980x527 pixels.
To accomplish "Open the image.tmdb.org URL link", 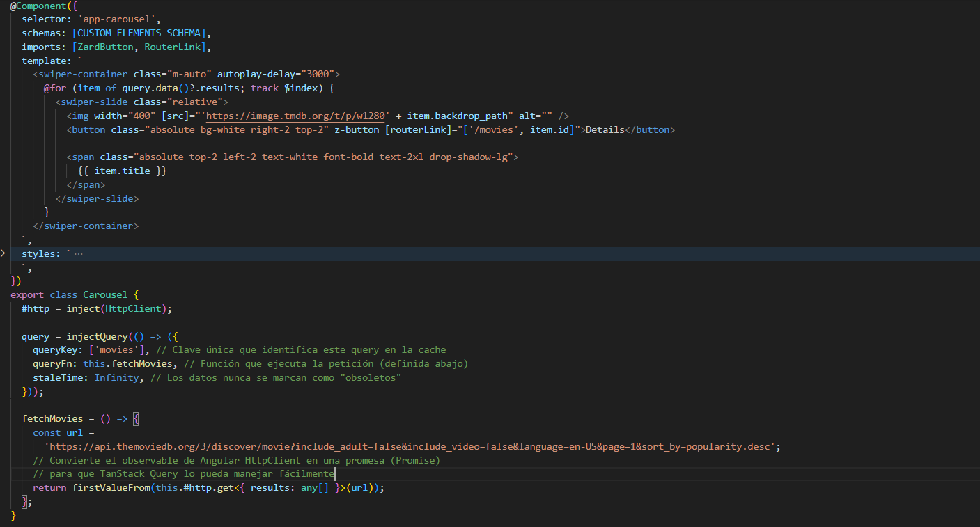I will click(x=295, y=116).
